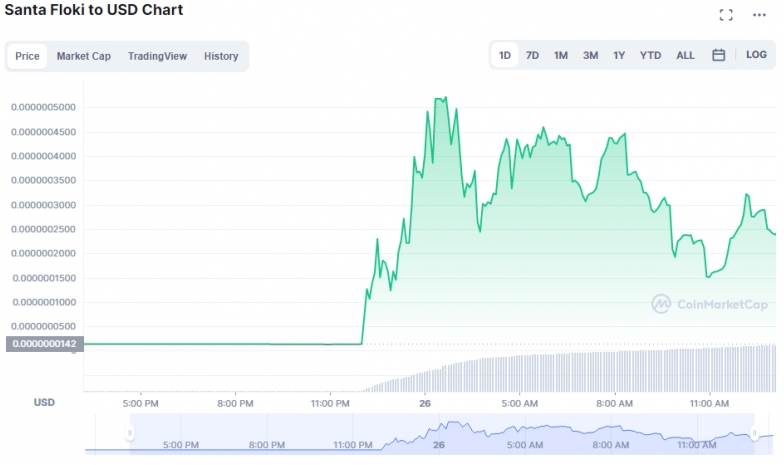Click the 5:00 PM x-axis label

point(140,404)
